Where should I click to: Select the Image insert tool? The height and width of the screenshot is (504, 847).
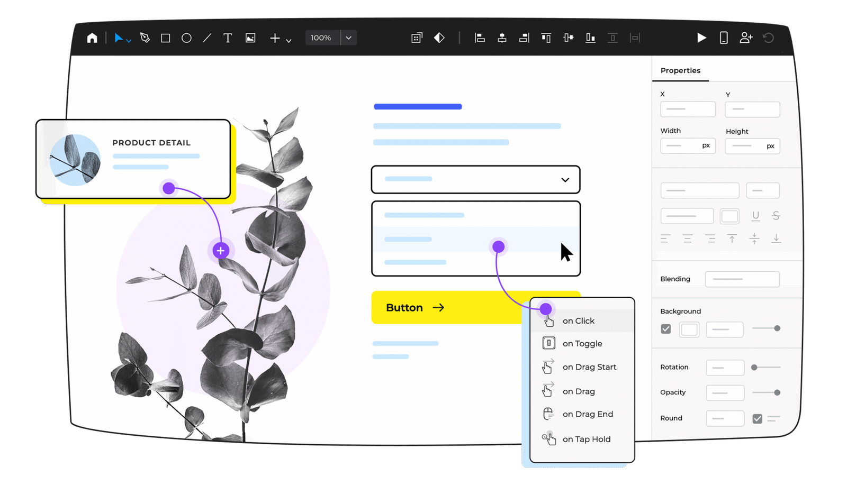click(x=250, y=38)
